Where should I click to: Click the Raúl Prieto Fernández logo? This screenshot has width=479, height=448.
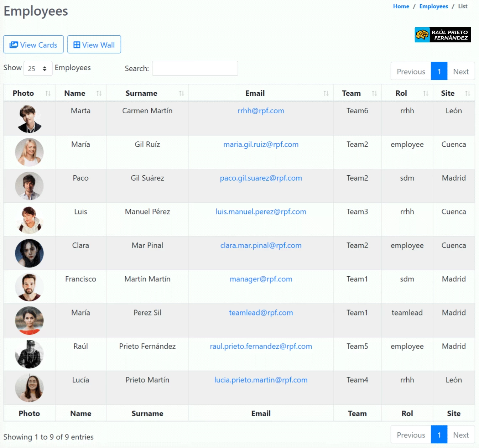[443, 35]
